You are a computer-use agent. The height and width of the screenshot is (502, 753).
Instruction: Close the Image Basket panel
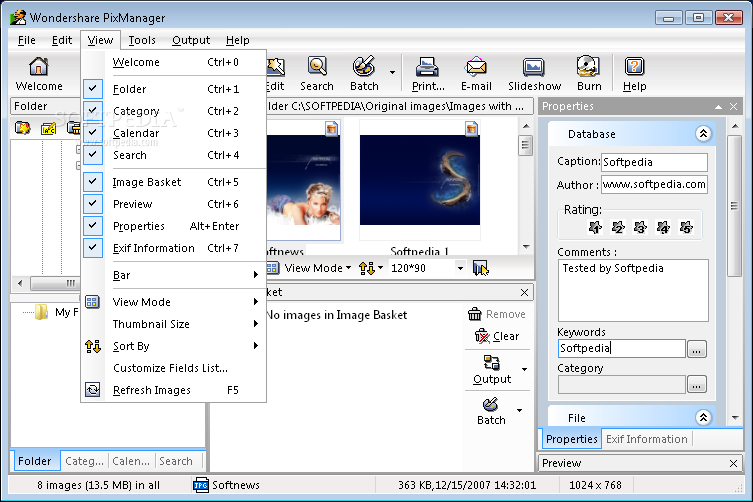click(x=524, y=292)
